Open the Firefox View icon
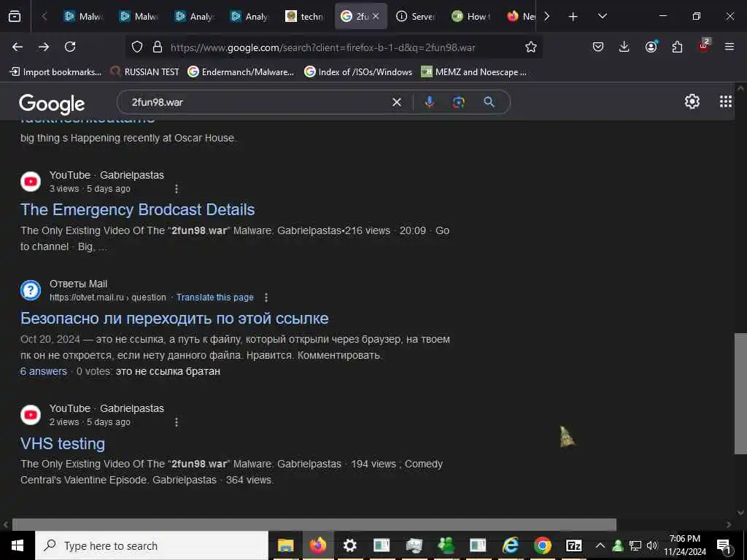 pyautogui.click(x=15, y=16)
